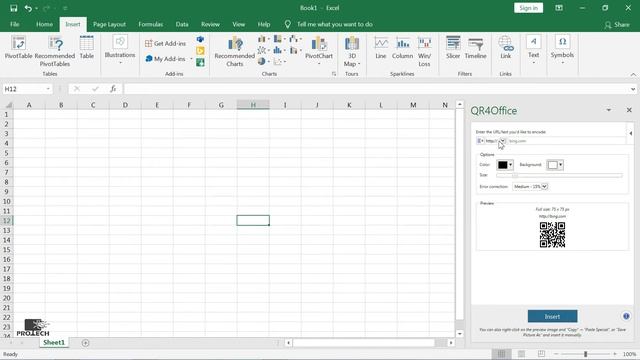Open the Bing Maps add-in
This screenshot has height=360, width=640.
tap(200, 51)
